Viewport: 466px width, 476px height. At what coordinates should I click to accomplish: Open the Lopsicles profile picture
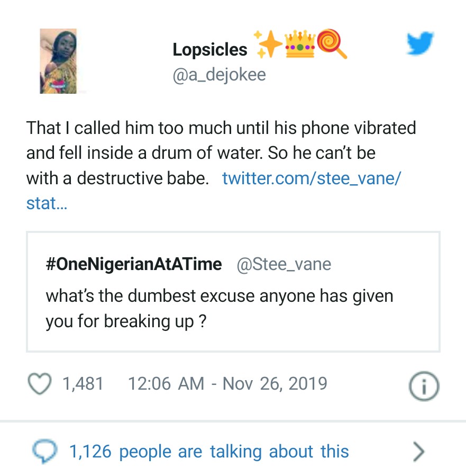click(59, 61)
